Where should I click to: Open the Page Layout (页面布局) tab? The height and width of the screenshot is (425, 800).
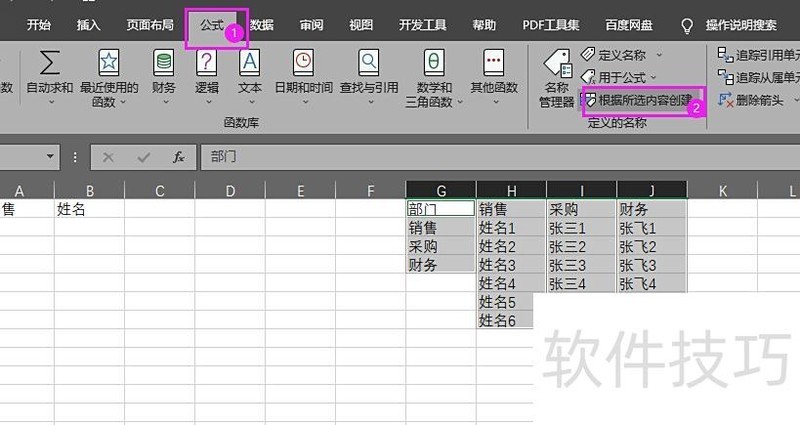pyautogui.click(x=150, y=25)
